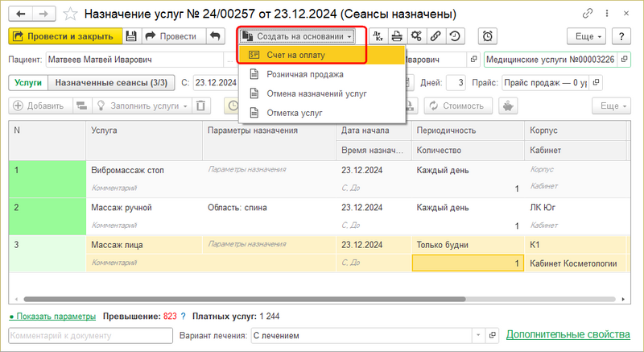
Task: Go back with the left arrow button
Action: [x=20, y=14]
